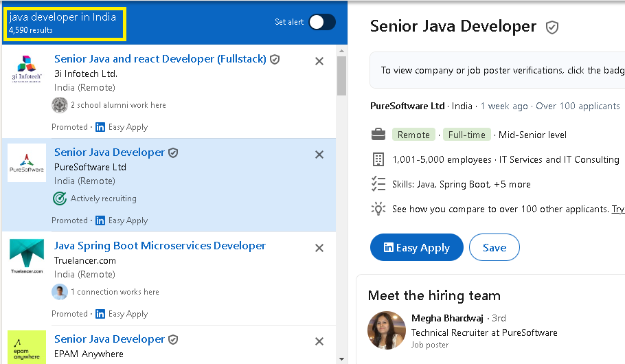Open Senior Java and react Developer listing

160,59
